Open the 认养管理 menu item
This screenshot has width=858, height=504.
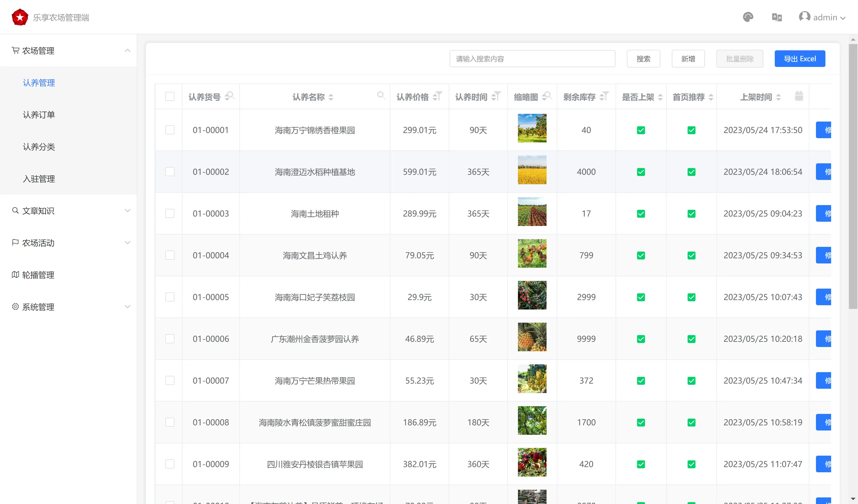(x=39, y=83)
